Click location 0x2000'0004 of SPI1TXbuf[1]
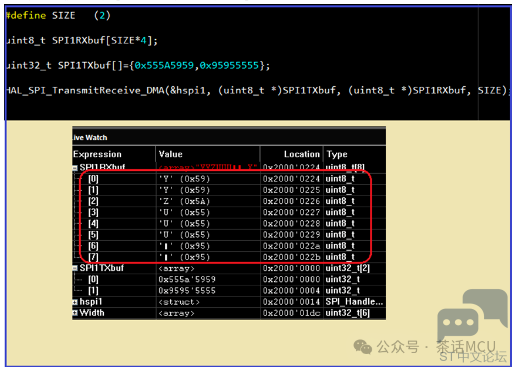Image resolution: width=516 pixels, height=372 pixels. point(291,291)
